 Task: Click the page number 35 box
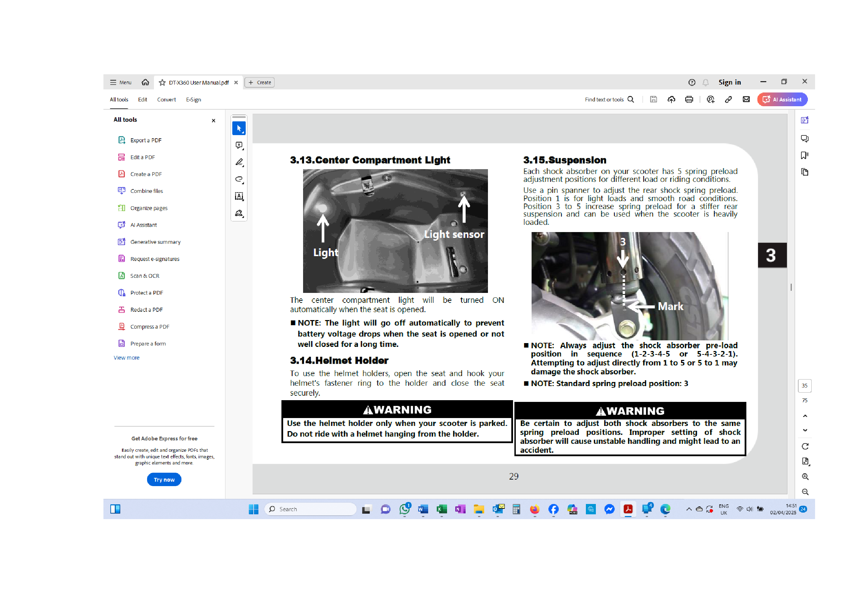click(804, 385)
